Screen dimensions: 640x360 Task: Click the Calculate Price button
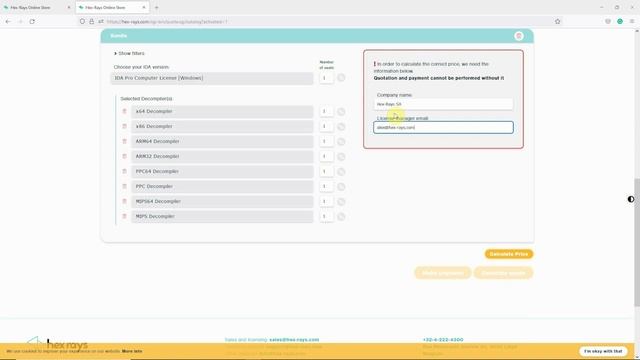click(x=509, y=254)
